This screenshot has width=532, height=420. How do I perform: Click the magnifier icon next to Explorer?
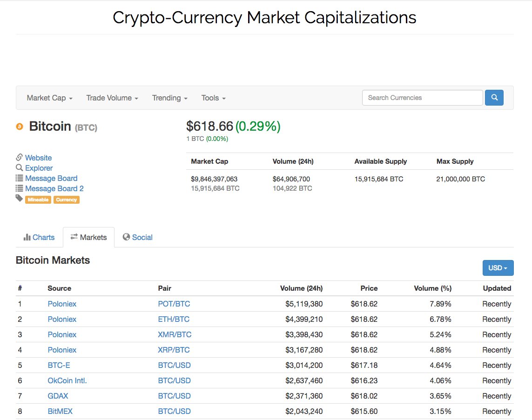point(19,168)
